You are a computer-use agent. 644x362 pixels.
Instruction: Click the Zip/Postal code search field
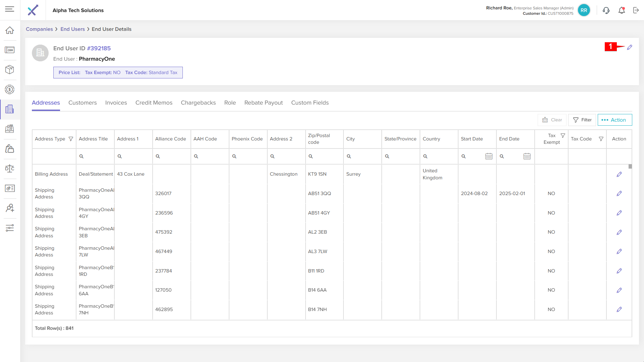[325, 156]
